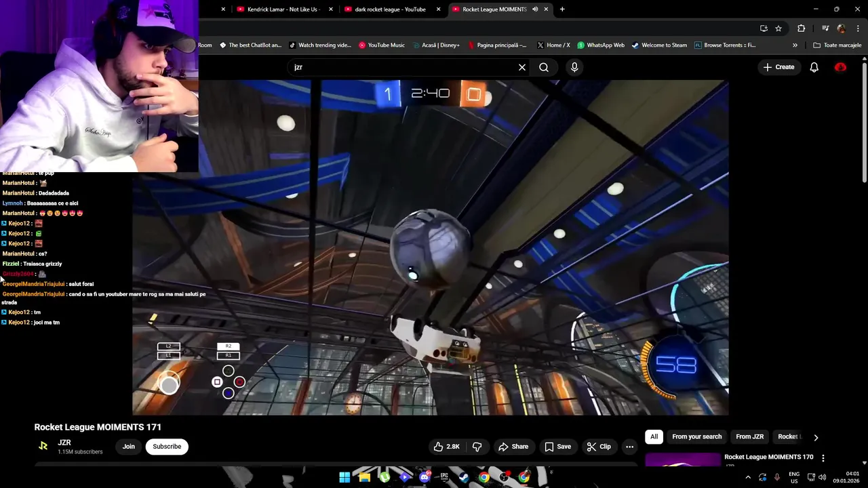Open YouTube notifications bell
868x488 pixels.
tap(814, 67)
